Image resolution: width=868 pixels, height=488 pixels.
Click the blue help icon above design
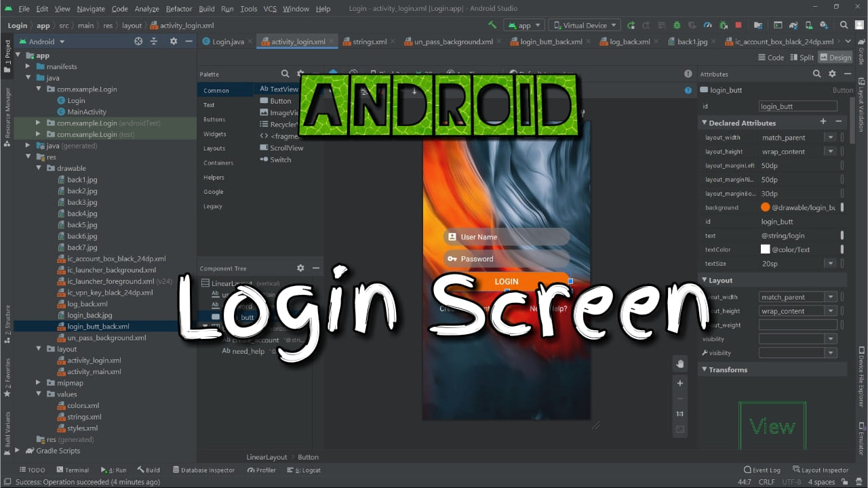688,90
